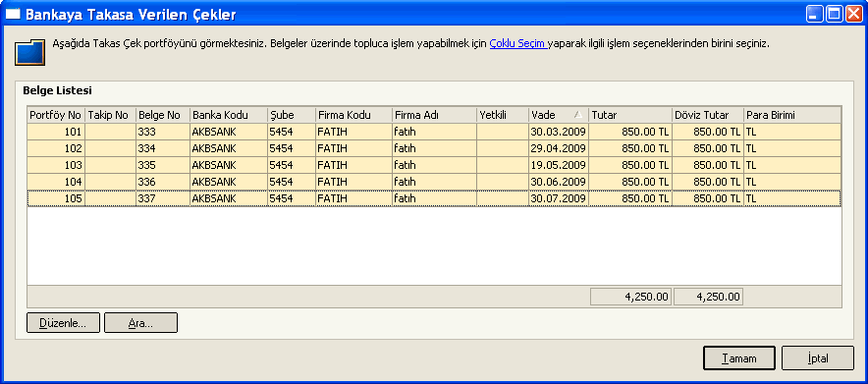Click Döviz Tutar 850.00 TL in row 101

tap(708, 132)
